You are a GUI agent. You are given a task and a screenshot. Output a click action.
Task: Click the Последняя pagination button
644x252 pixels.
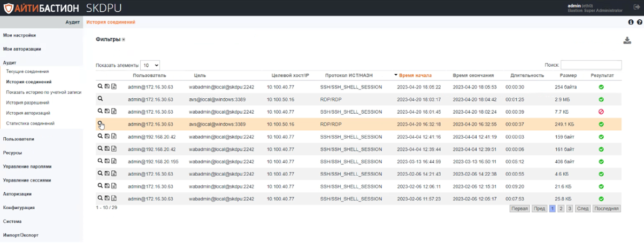606,209
